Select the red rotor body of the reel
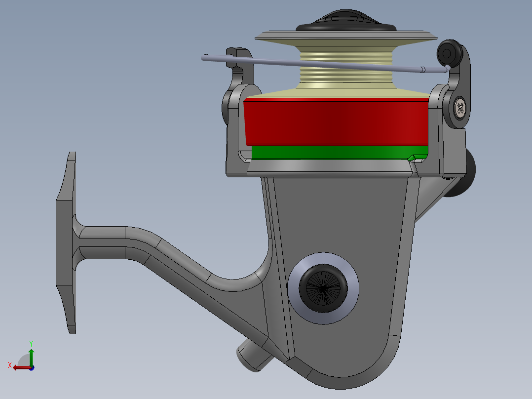 point(336,121)
